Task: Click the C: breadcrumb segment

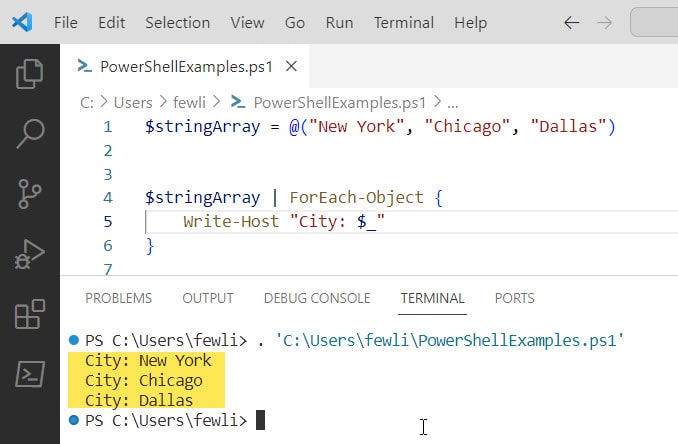Action: click(86, 103)
